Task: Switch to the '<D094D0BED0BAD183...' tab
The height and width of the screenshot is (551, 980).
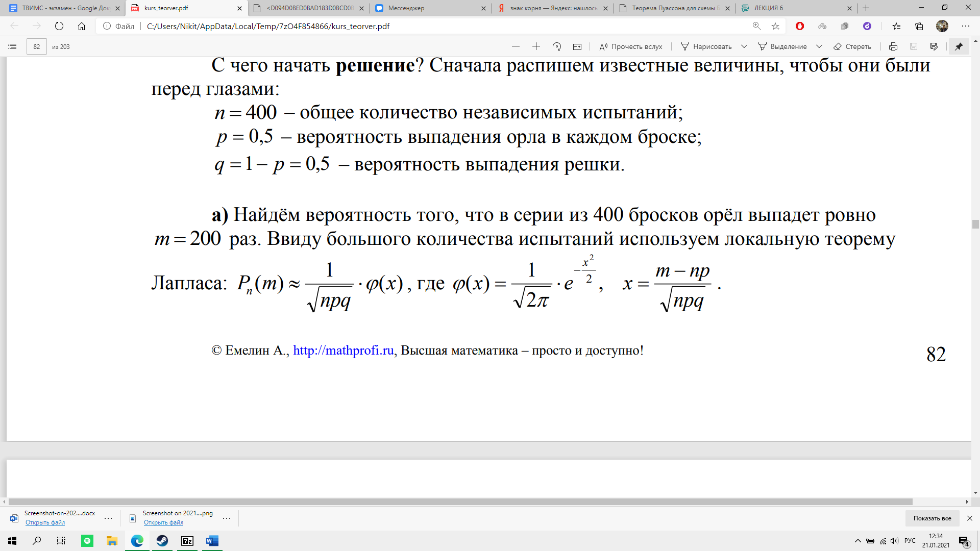Action: click(309, 8)
